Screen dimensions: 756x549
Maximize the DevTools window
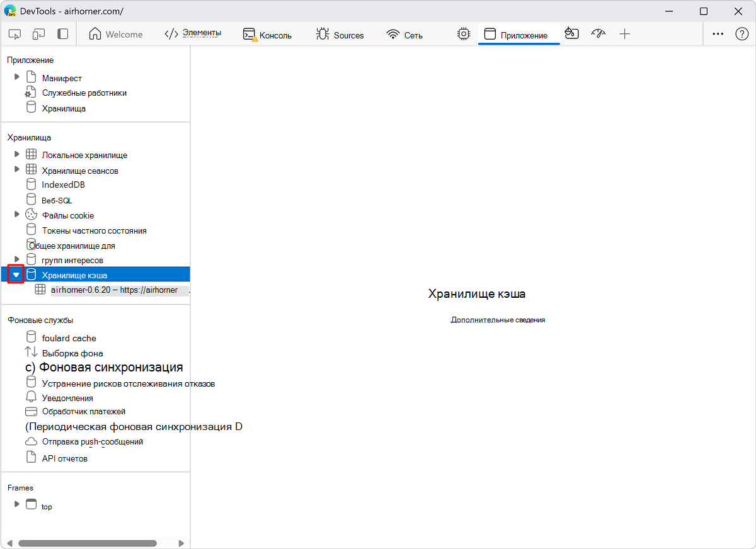(704, 11)
